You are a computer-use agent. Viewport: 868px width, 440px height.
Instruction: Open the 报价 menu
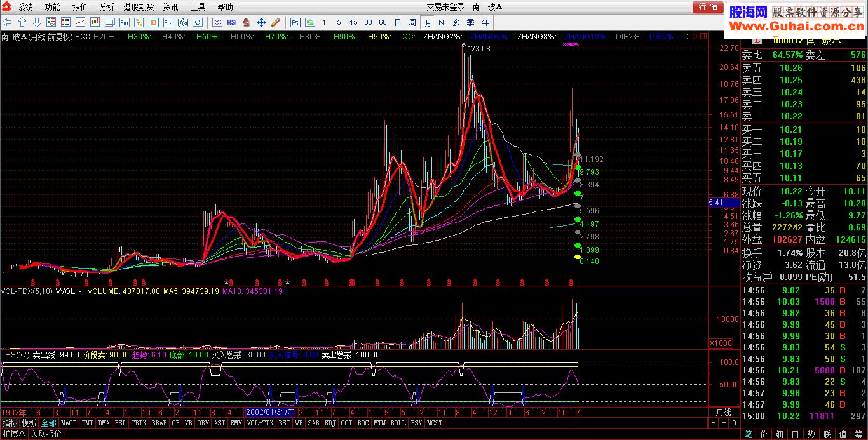[79, 7]
